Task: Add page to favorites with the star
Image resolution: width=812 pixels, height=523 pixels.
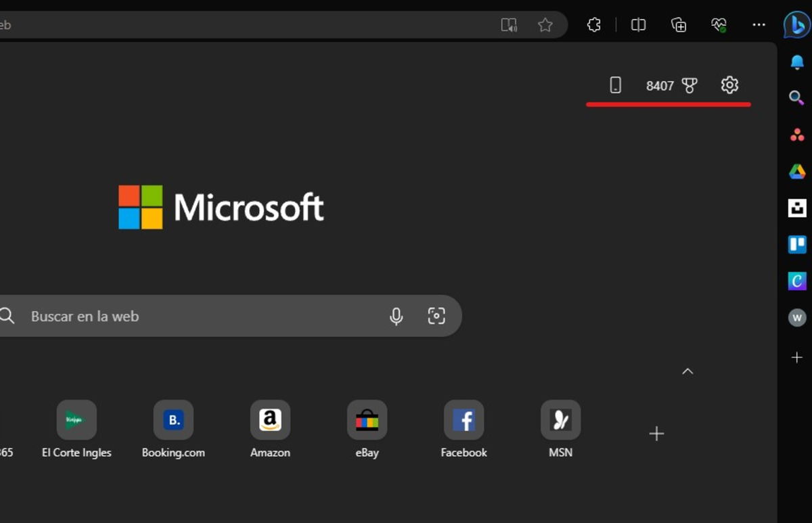Action: [x=545, y=25]
